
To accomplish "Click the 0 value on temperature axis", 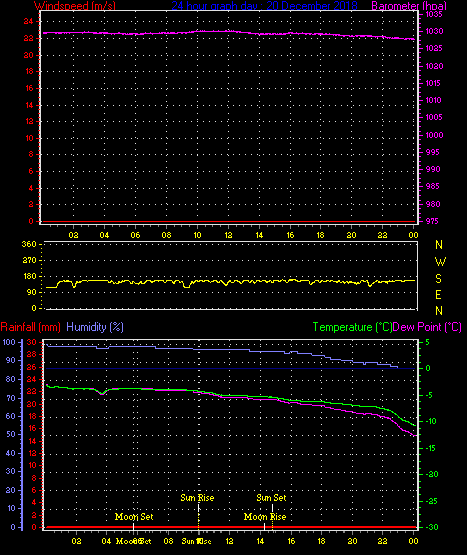I will click(x=428, y=368).
